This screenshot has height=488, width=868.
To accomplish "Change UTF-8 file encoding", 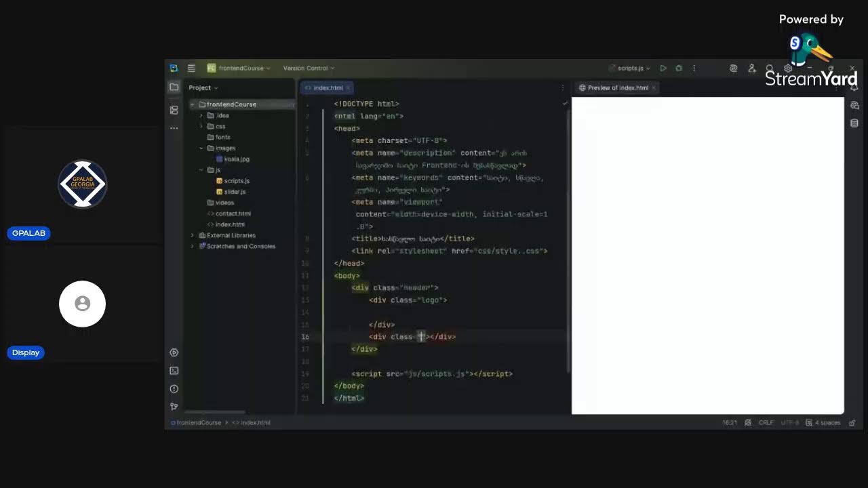I will [x=790, y=422].
